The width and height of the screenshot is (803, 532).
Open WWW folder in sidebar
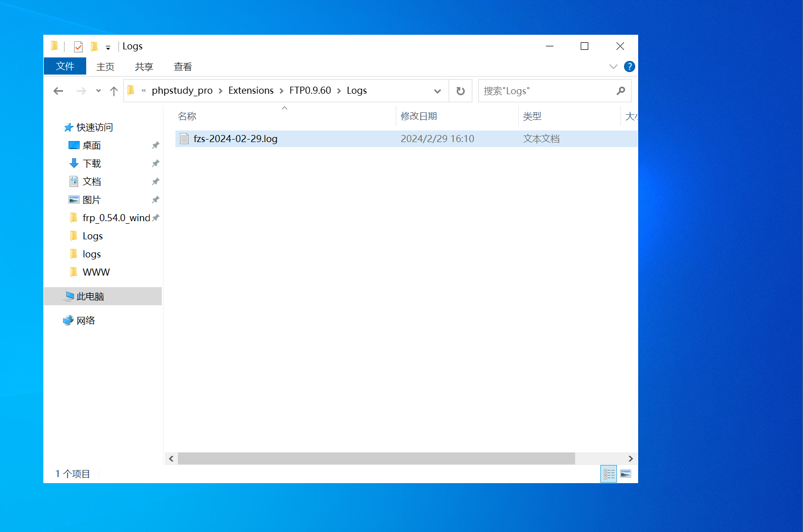coord(96,273)
